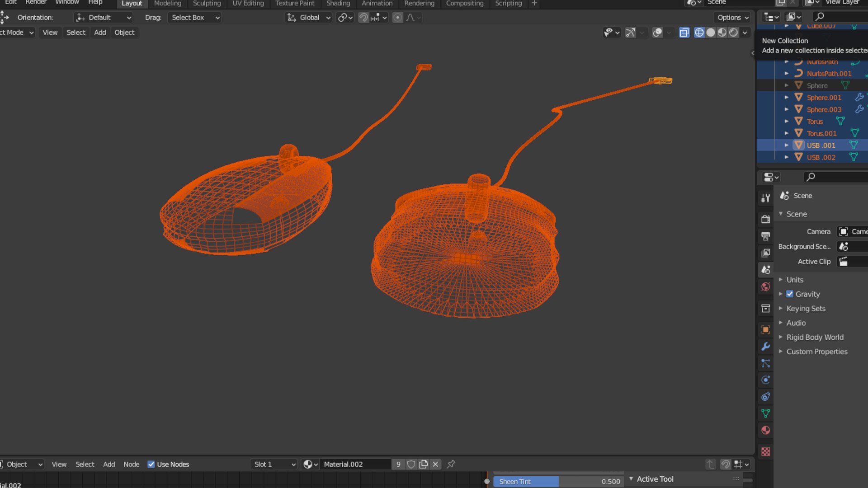Switch viewport to wireframe shading
This screenshot has width=868, height=488.
(x=699, y=33)
